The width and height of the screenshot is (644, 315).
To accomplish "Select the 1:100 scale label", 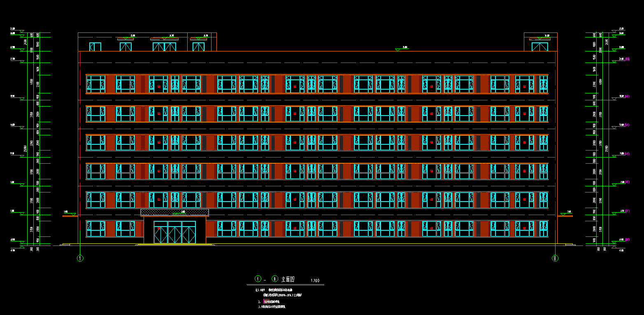I will click(x=314, y=280).
